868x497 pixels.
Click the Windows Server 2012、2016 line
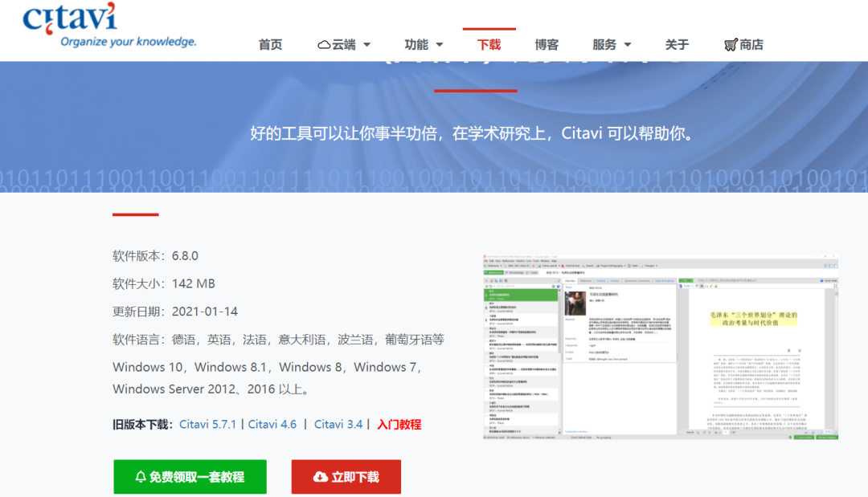click(x=211, y=389)
